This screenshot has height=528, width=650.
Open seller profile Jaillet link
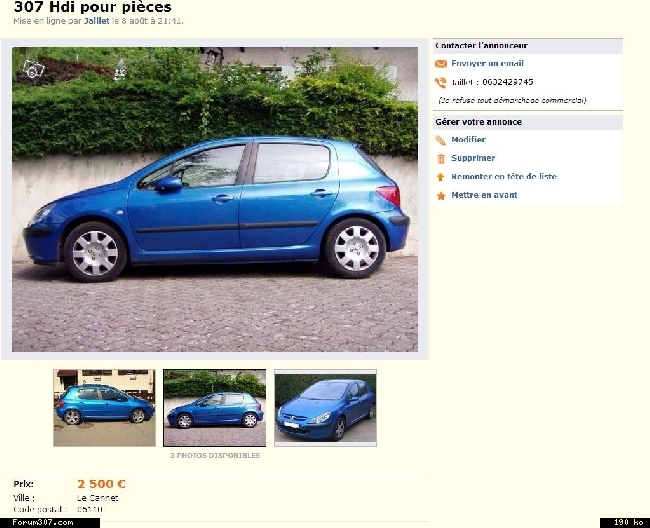click(97, 21)
